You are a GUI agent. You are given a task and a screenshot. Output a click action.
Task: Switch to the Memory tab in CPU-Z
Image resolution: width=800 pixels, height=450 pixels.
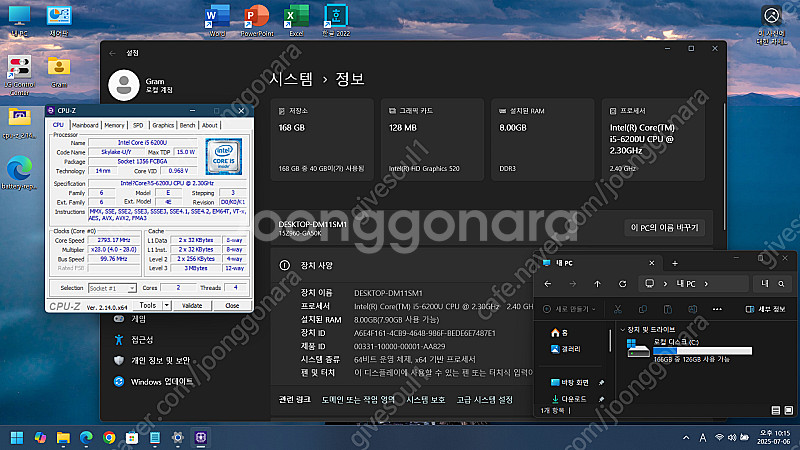(x=114, y=126)
